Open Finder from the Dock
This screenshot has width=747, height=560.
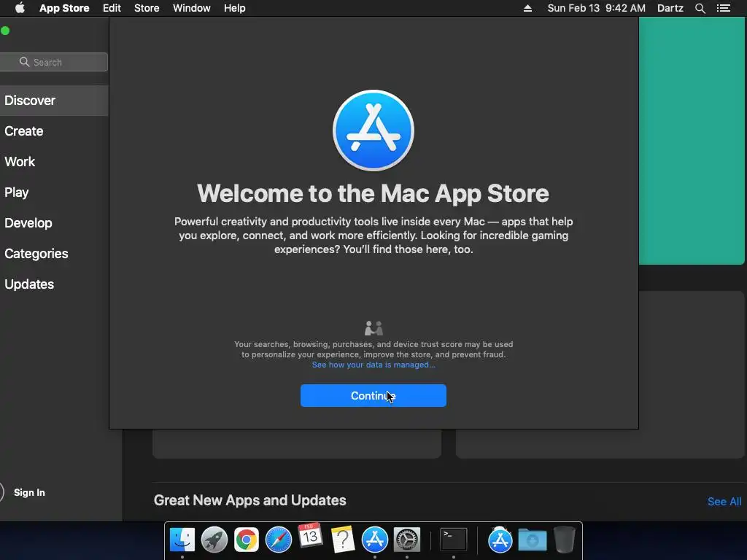[x=182, y=540]
